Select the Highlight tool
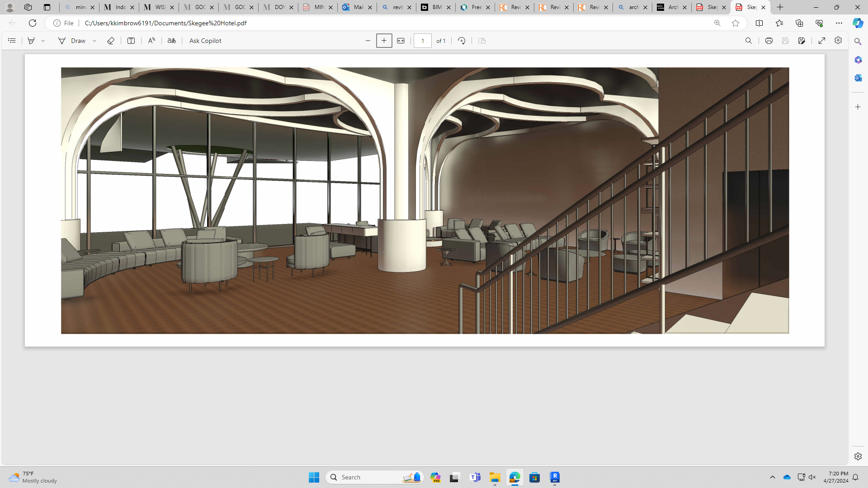The width and height of the screenshot is (868, 488). pos(31,41)
